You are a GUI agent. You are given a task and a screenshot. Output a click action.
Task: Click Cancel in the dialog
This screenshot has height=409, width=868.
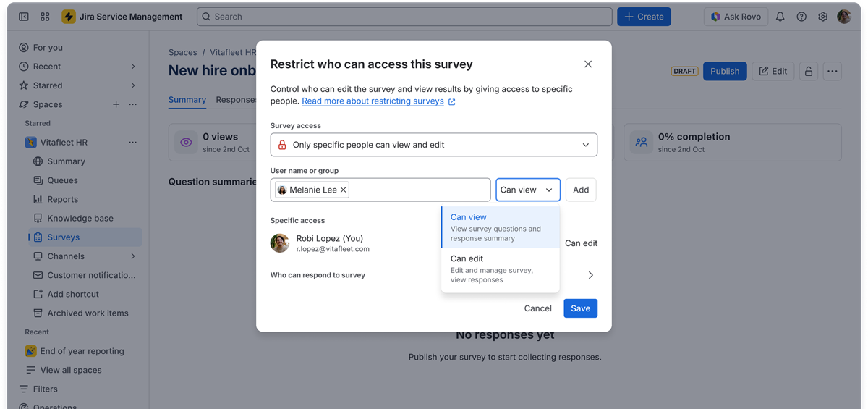(538, 308)
